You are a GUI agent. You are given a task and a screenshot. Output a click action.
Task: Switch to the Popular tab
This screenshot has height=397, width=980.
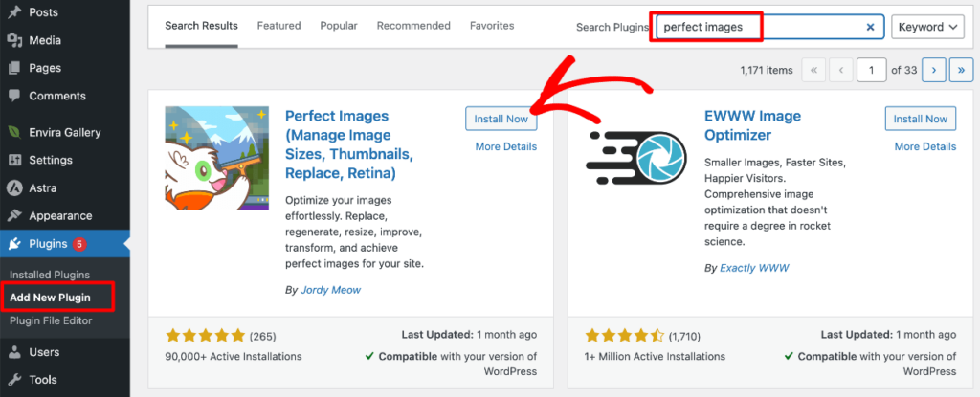pos(339,26)
